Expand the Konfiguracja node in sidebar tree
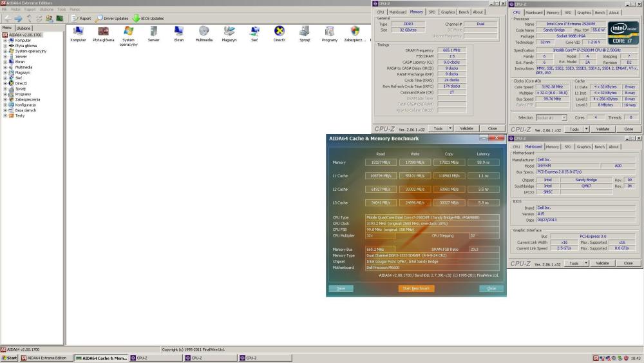 (x=5, y=105)
